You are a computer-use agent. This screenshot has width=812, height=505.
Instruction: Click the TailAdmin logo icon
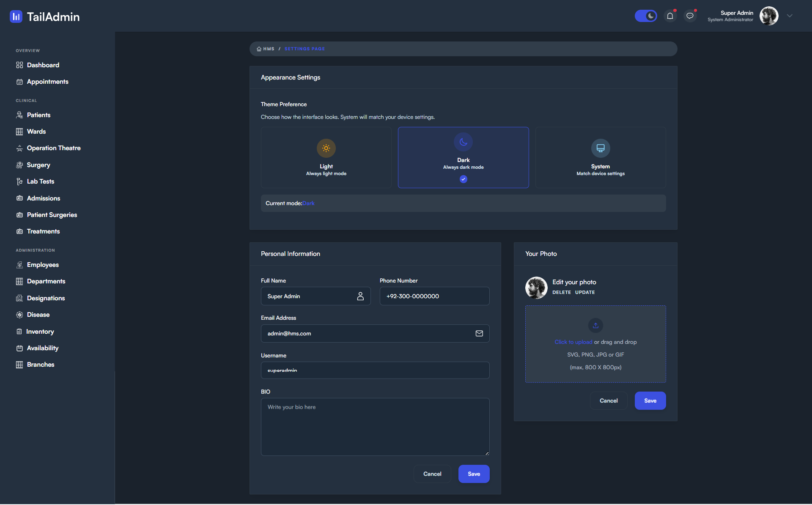[x=16, y=16]
